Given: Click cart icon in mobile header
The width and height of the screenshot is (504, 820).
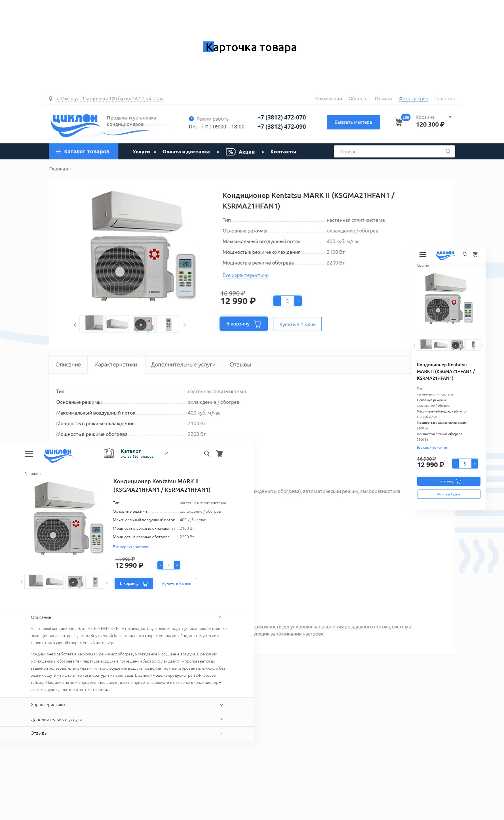Looking at the screenshot, I should pos(475,255).
